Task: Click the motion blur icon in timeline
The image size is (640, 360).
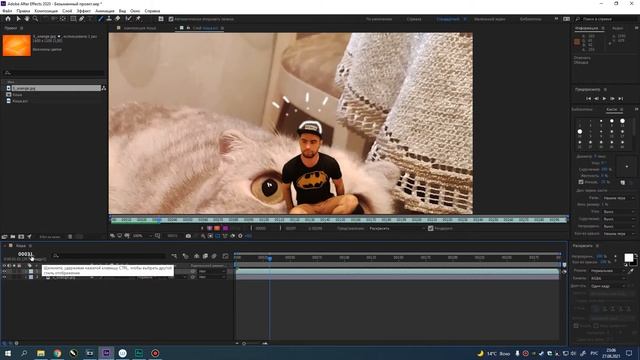Action: coord(214,256)
